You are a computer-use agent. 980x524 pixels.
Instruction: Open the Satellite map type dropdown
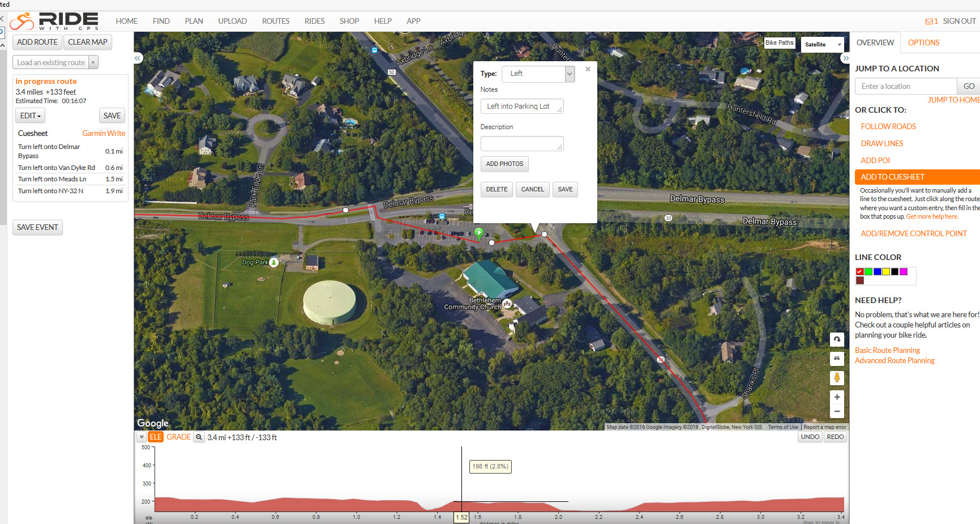823,44
